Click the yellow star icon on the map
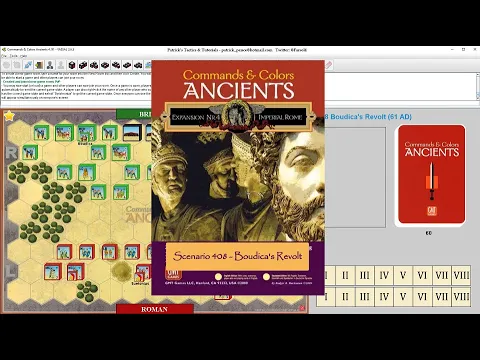The height and width of the screenshot is (360, 480). tap(9, 116)
